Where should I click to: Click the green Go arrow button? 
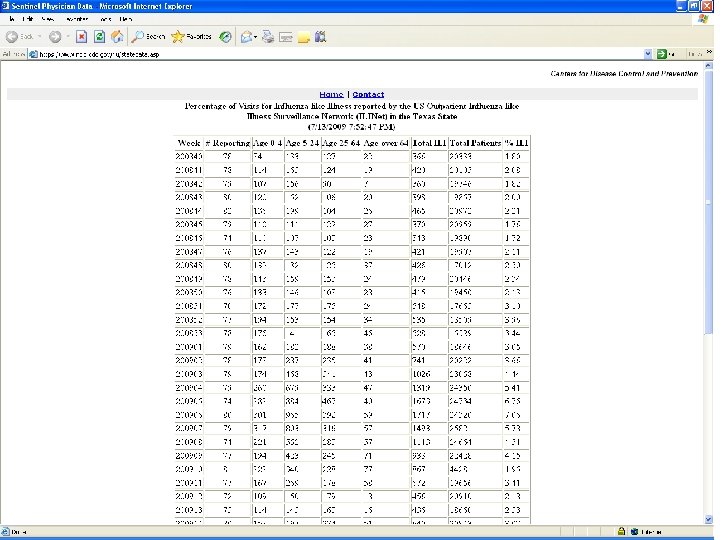(x=661, y=54)
